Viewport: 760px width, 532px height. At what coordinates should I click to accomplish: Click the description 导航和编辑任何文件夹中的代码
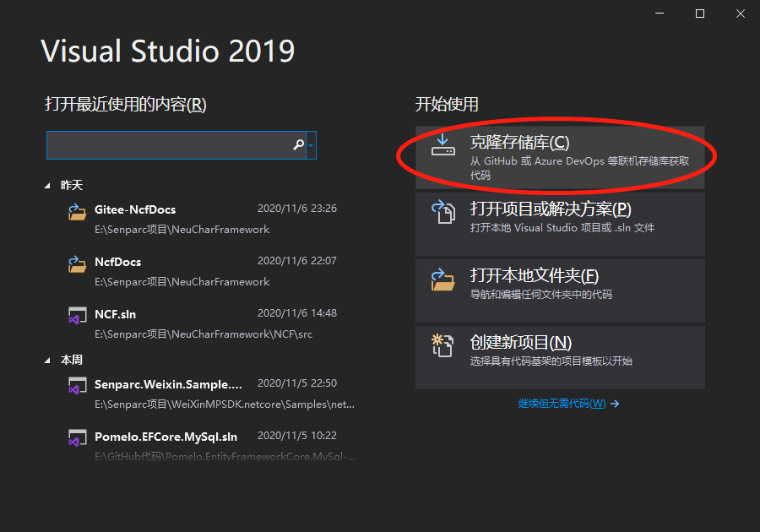coord(541,295)
